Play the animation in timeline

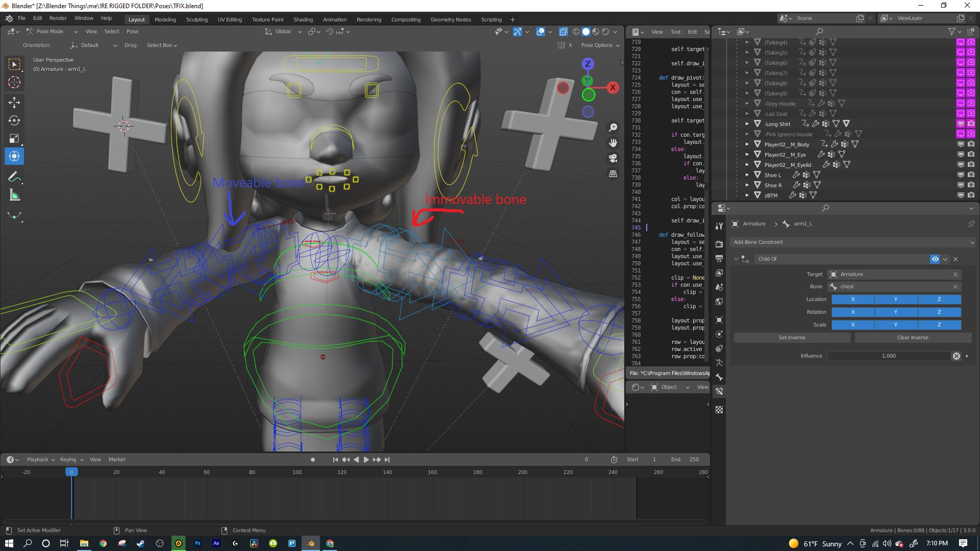(366, 460)
